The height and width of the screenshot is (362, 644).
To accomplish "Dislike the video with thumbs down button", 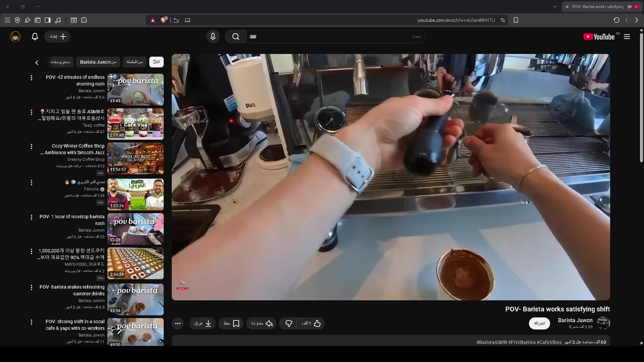I will pos(289,323).
